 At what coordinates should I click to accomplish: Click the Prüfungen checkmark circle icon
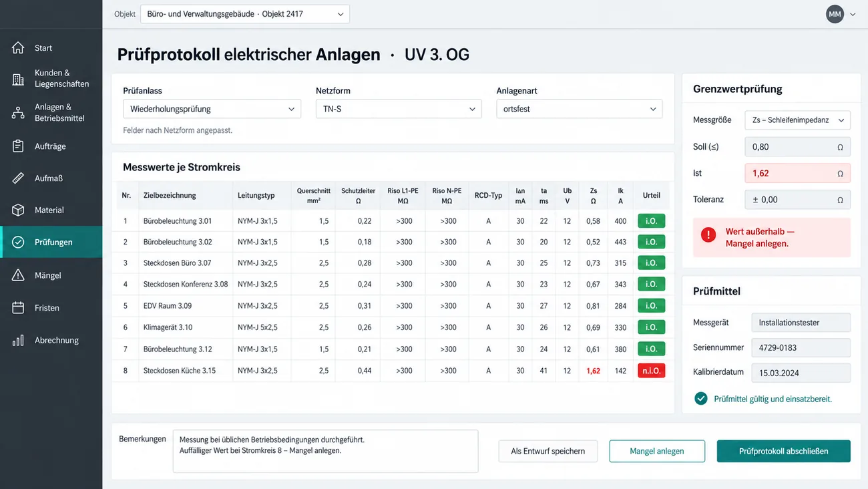(x=18, y=242)
